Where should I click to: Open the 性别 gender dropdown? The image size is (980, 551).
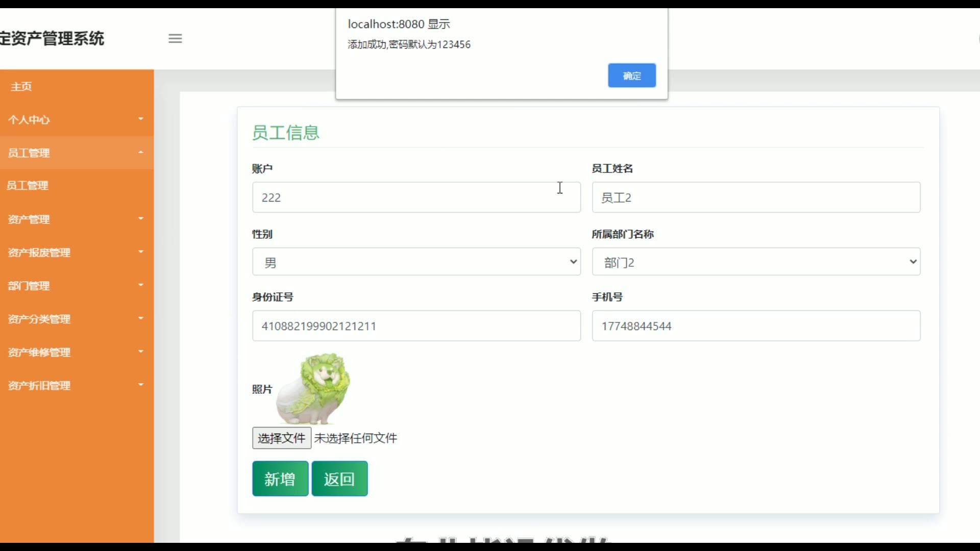416,262
